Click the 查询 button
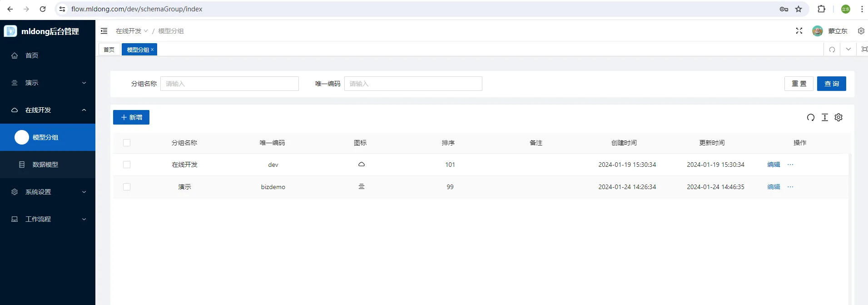Screen dimensions: 868x305 click(832, 84)
